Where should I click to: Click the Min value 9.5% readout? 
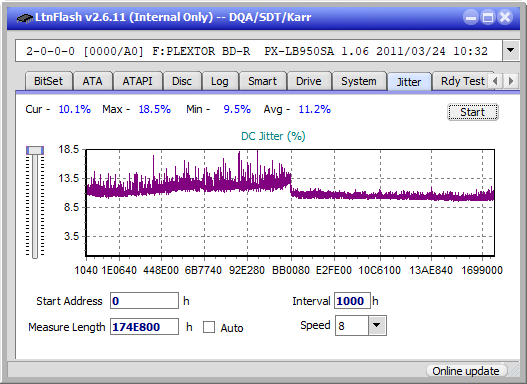237,109
